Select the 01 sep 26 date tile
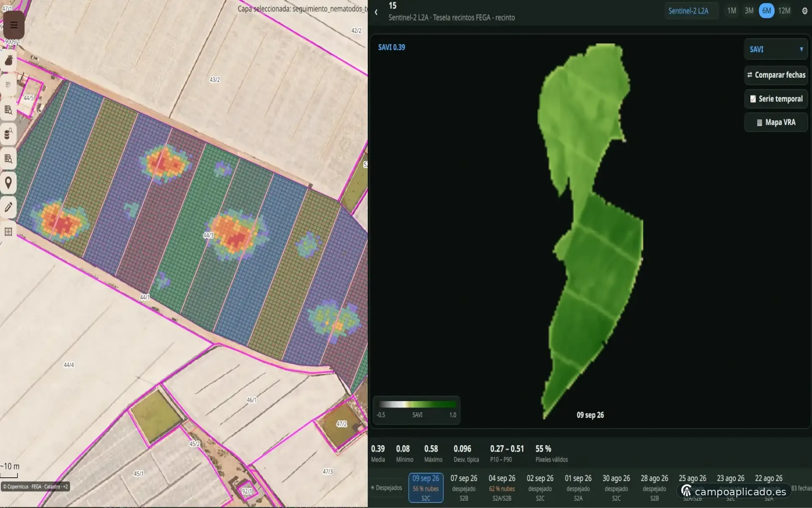The width and height of the screenshot is (812, 508). coord(578,488)
